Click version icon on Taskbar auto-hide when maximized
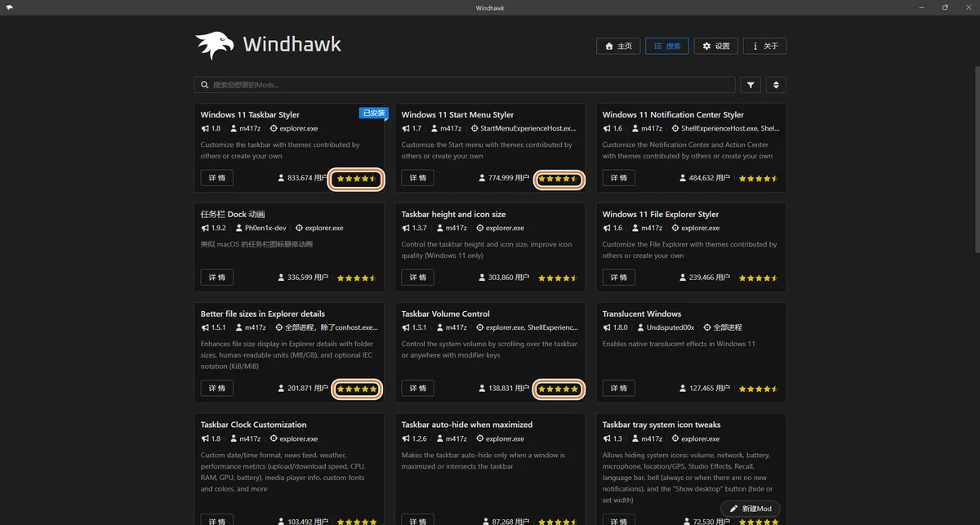 coord(406,438)
